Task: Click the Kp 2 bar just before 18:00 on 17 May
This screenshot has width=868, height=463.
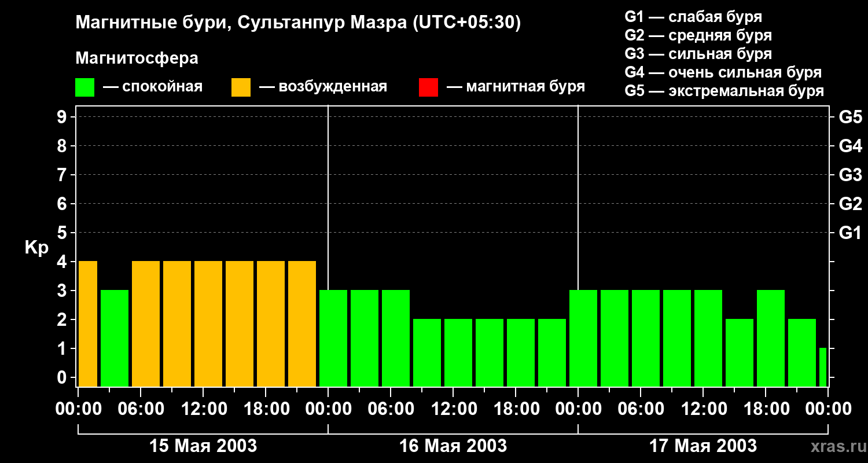Action: click(740, 352)
